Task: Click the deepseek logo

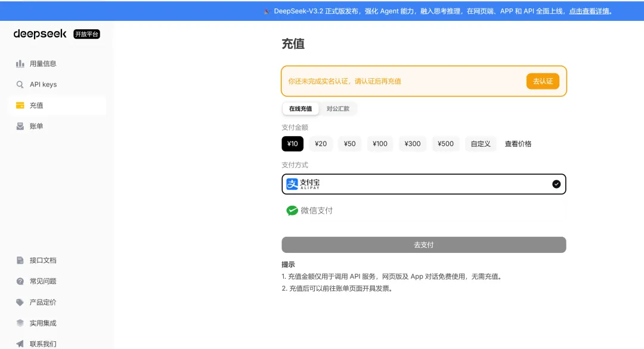Action: [40, 34]
